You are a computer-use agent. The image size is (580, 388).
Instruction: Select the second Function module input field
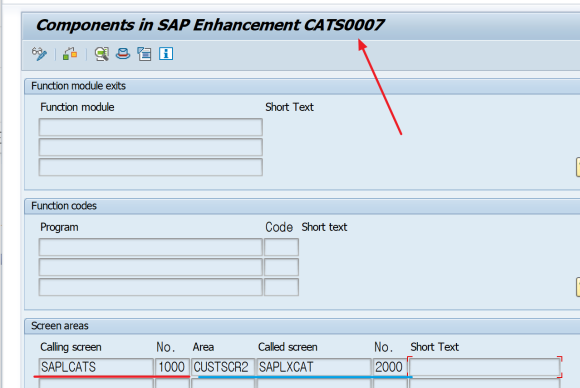click(x=151, y=147)
